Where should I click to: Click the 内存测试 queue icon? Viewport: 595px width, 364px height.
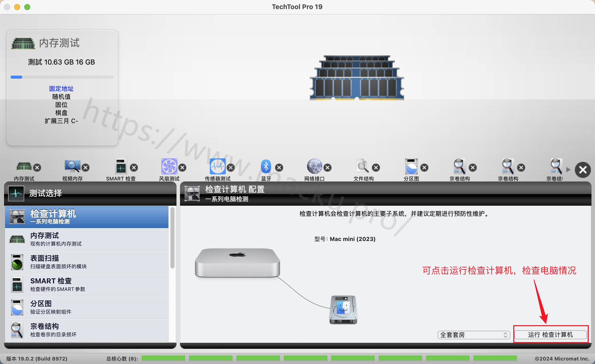pos(24,166)
